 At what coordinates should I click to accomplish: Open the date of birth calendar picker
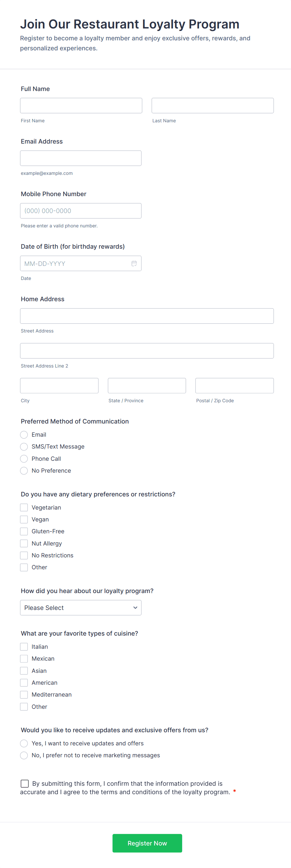[134, 263]
